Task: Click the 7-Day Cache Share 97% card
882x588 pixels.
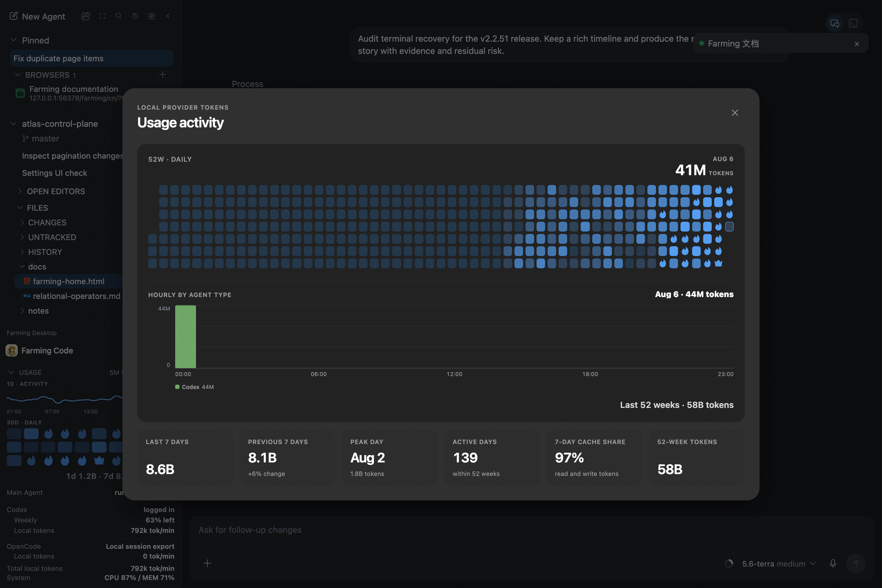Action: 594,458
